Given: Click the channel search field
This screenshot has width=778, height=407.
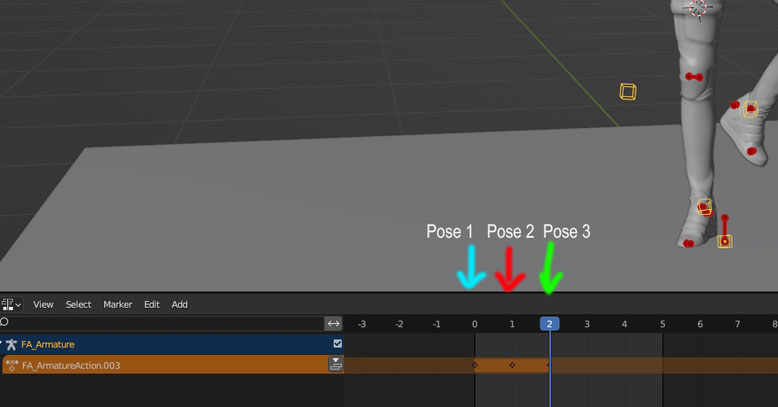Looking at the screenshot, I should pyautogui.click(x=160, y=323).
